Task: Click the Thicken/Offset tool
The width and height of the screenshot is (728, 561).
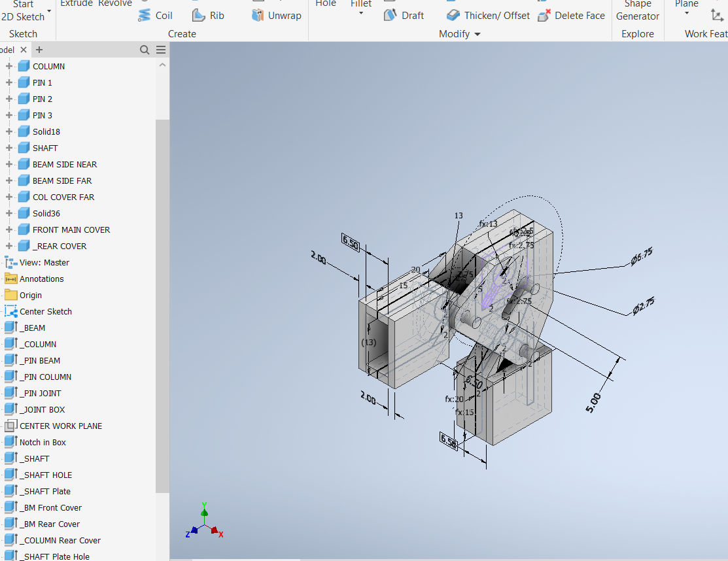Action: (x=487, y=15)
